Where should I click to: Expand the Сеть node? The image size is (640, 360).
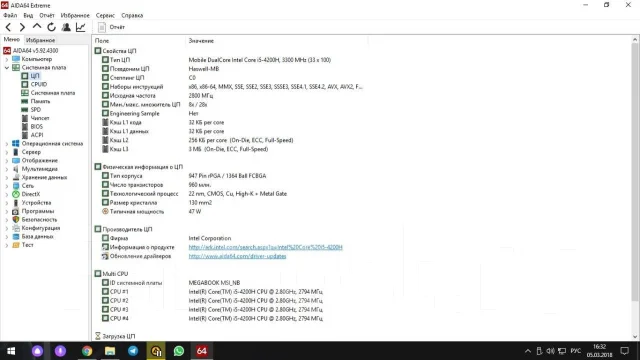tap(7, 186)
